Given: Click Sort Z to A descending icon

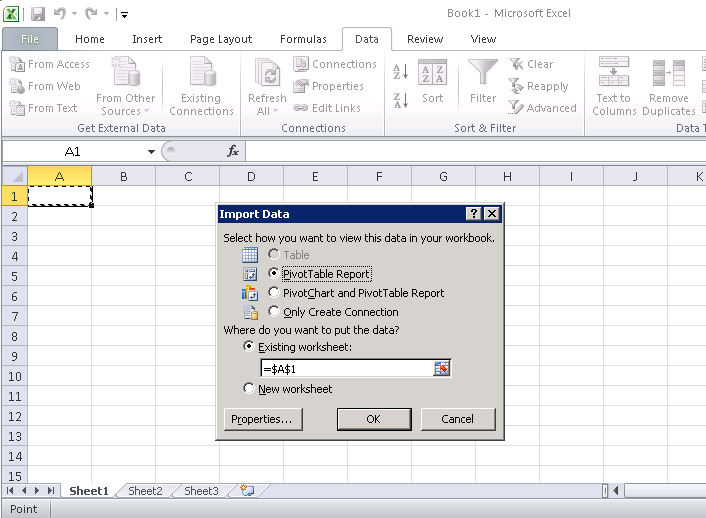Looking at the screenshot, I should click(400, 99).
